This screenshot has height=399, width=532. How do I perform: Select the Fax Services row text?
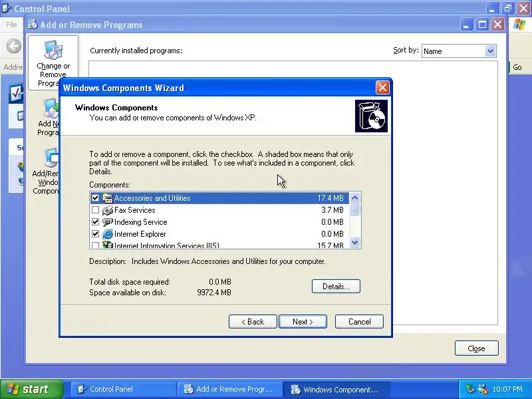pos(135,210)
